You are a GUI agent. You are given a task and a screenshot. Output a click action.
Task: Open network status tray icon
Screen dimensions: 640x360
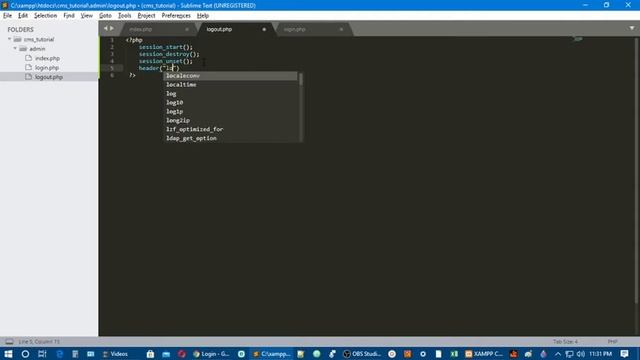click(569, 354)
